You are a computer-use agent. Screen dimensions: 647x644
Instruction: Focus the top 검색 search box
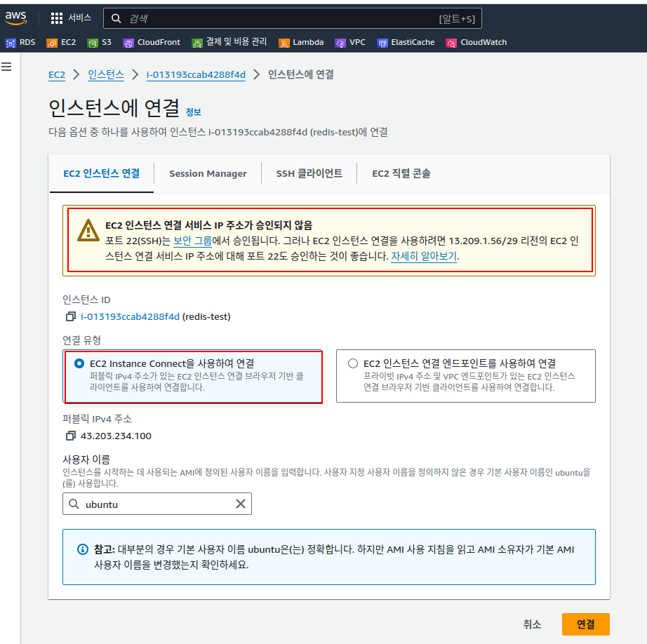click(x=292, y=18)
